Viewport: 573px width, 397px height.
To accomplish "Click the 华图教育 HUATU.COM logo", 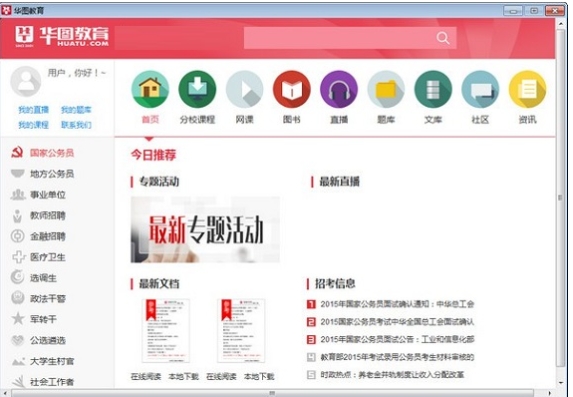I will tap(62, 36).
